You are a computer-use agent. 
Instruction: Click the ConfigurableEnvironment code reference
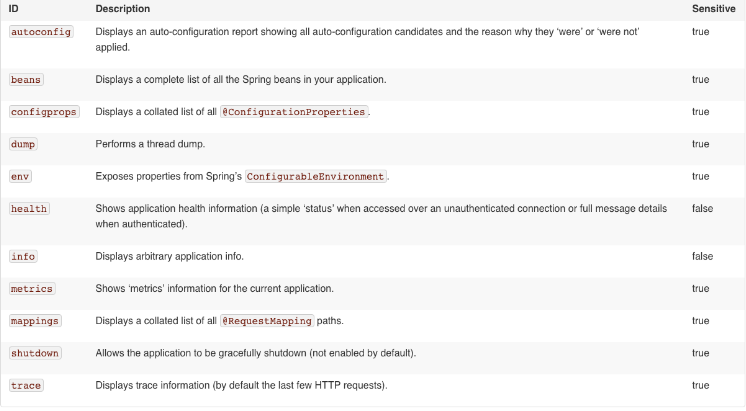[x=315, y=176]
